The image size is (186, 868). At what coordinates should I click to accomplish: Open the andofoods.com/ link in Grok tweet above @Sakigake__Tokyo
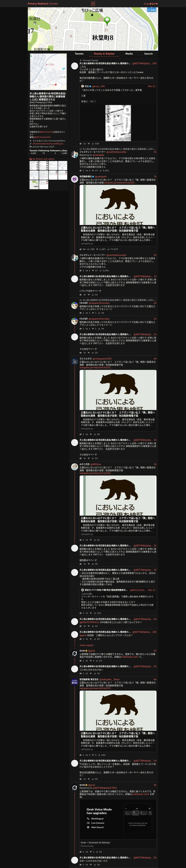129,657
